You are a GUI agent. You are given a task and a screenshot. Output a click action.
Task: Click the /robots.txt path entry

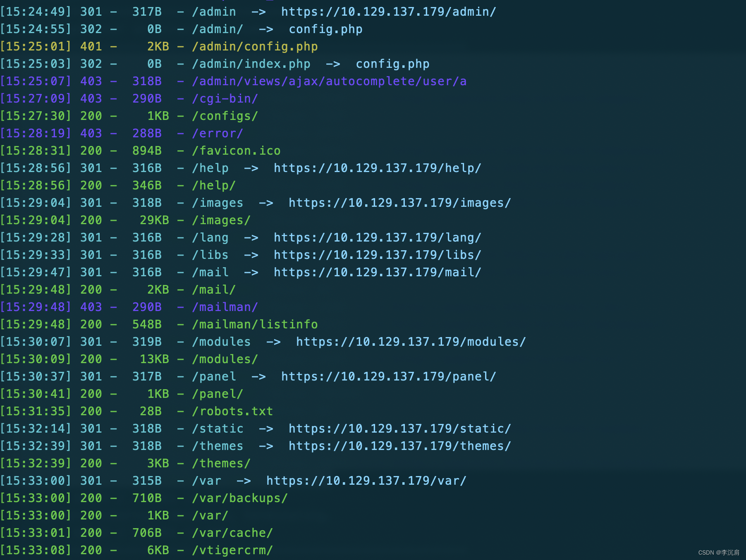pyautogui.click(x=232, y=411)
